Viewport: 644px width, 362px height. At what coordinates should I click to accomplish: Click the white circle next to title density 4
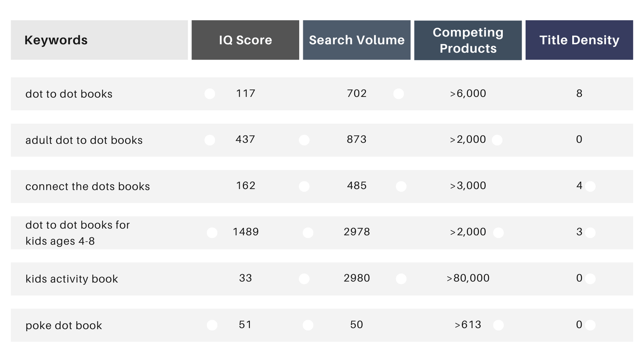[x=590, y=186]
